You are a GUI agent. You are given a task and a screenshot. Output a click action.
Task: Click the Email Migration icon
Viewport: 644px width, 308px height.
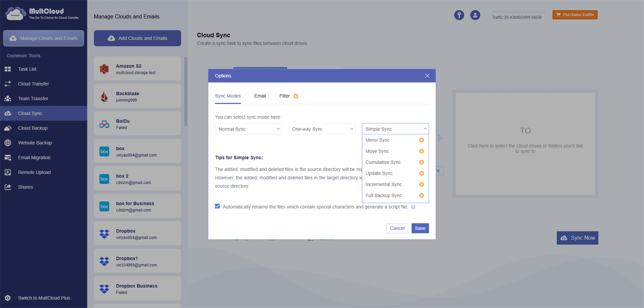[8, 158]
